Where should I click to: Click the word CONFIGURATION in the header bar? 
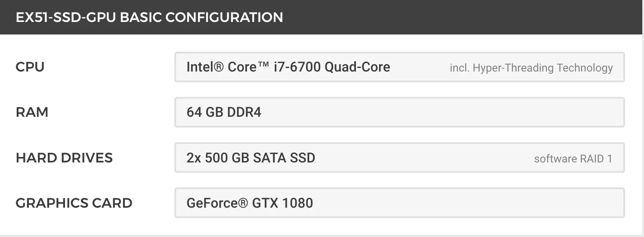[x=224, y=17]
